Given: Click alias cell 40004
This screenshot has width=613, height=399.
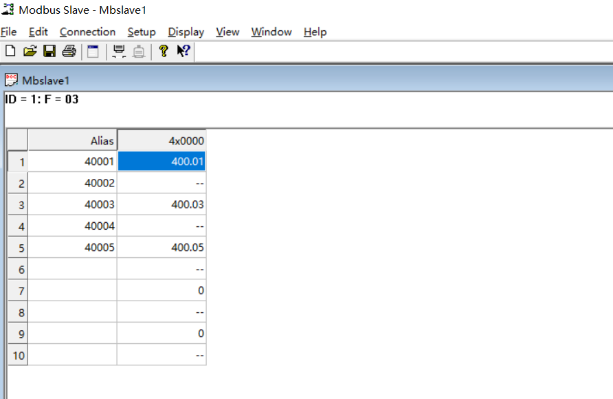Looking at the screenshot, I should (x=72, y=226).
